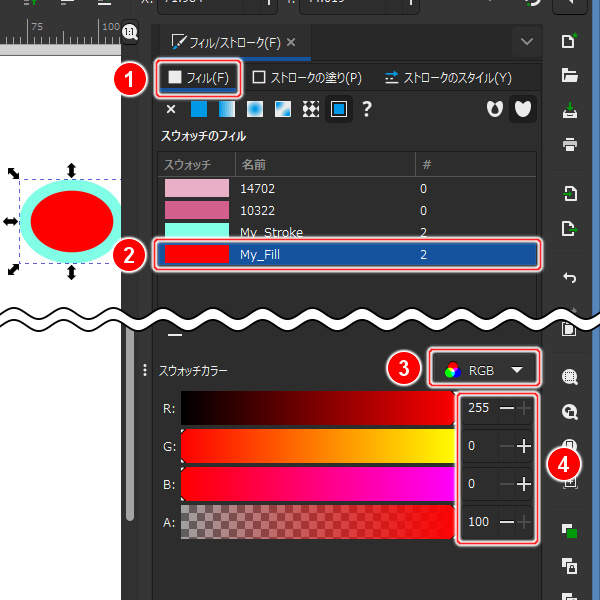Open RGB color mode dropdown
The image size is (600, 600).
pos(484,370)
